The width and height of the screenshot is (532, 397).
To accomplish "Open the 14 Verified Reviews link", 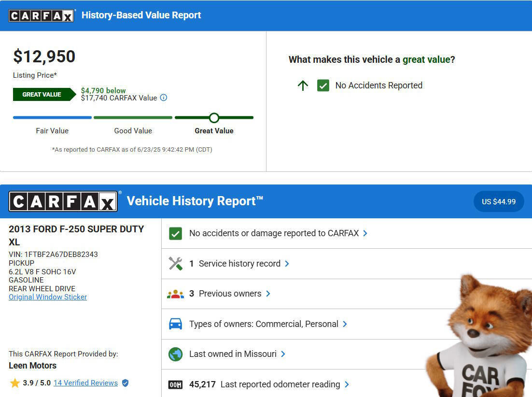I will click(85, 383).
